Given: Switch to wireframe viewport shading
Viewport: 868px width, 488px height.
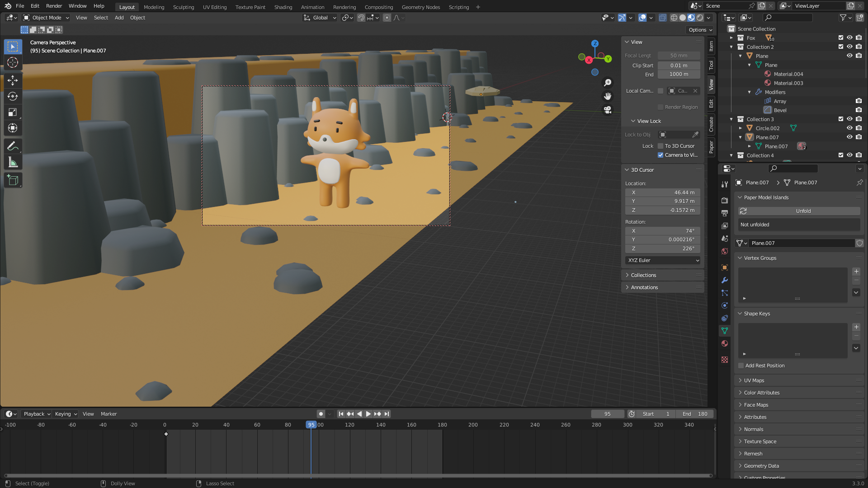Looking at the screenshot, I should point(674,18).
